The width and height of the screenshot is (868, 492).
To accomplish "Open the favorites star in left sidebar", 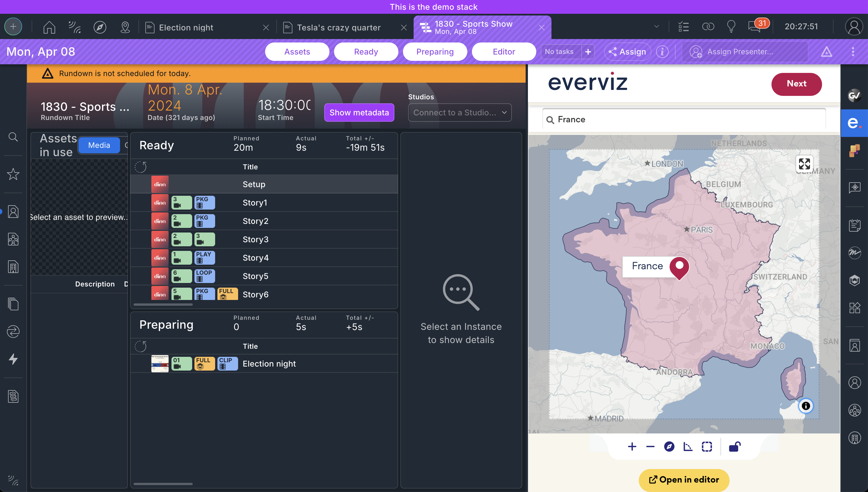I will (x=13, y=174).
